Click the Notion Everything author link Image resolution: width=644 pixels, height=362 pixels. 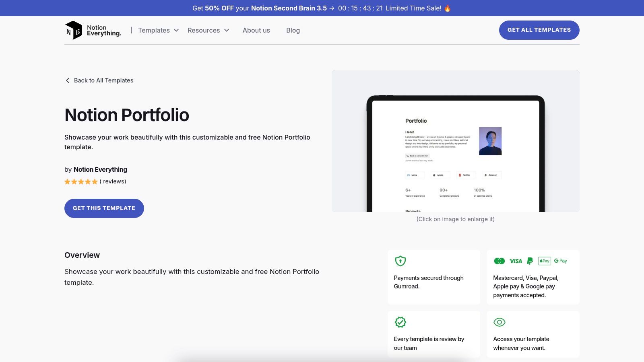coord(100,169)
